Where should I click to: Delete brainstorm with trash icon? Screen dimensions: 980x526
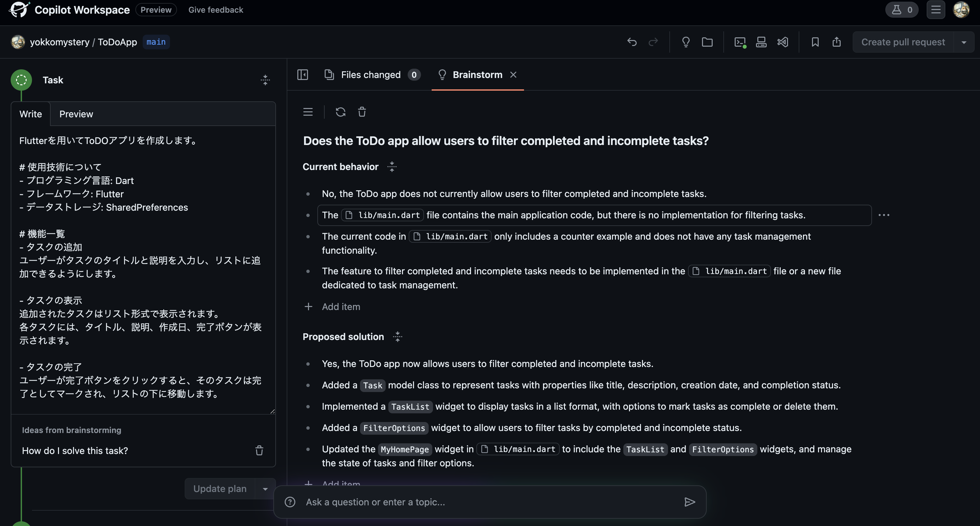click(x=362, y=112)
